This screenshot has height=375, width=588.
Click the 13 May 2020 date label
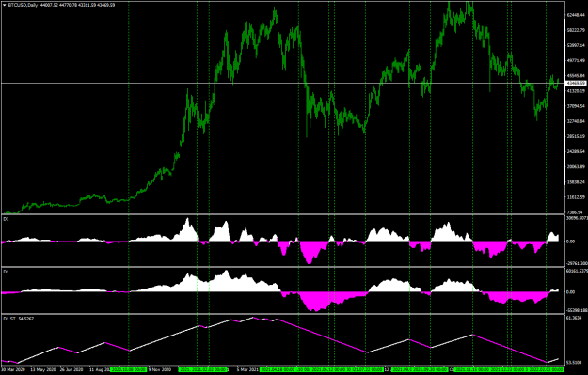tap(42, 369)
